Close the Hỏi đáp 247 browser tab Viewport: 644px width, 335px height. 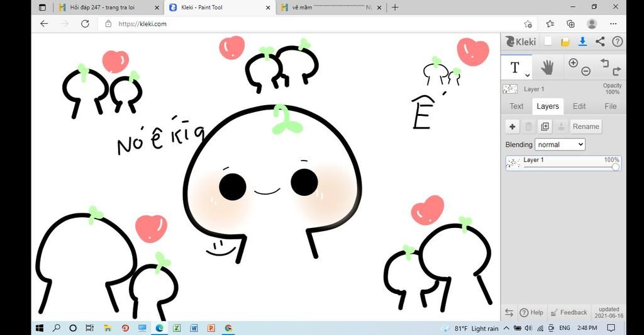coord(157,8)
